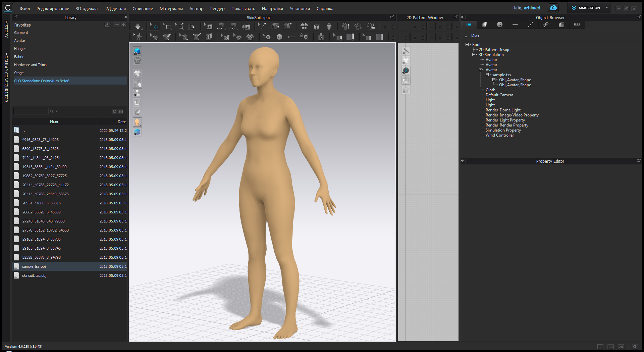Viewport: 644px width, 352px height.
Task: Open the Материалы menu
Action: (x=171, y=8)
